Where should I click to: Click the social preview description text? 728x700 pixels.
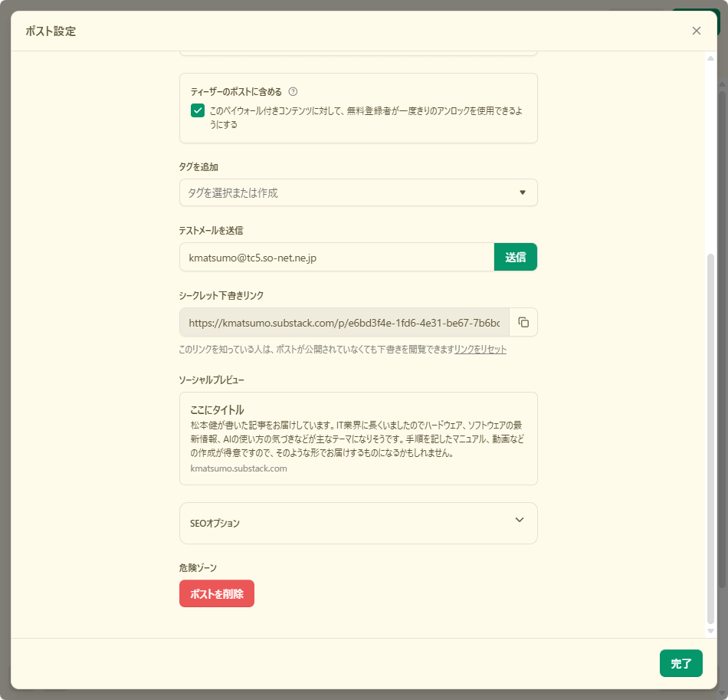tap(357, 439)
